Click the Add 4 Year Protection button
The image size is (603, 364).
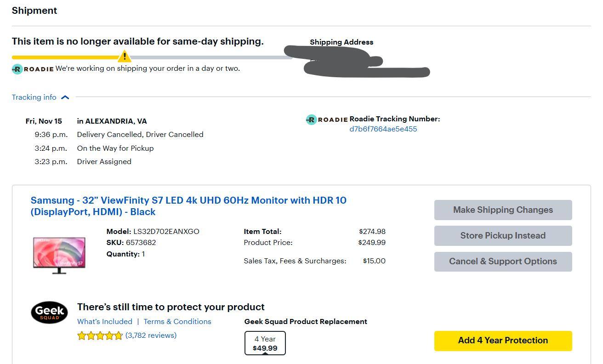coord(503,341)
